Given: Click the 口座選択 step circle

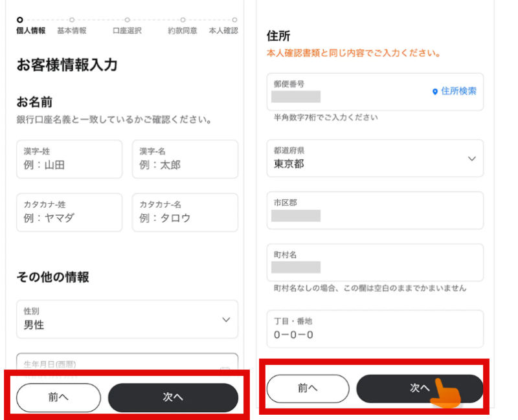Looking at the screenshot, I should click(127, 20).
